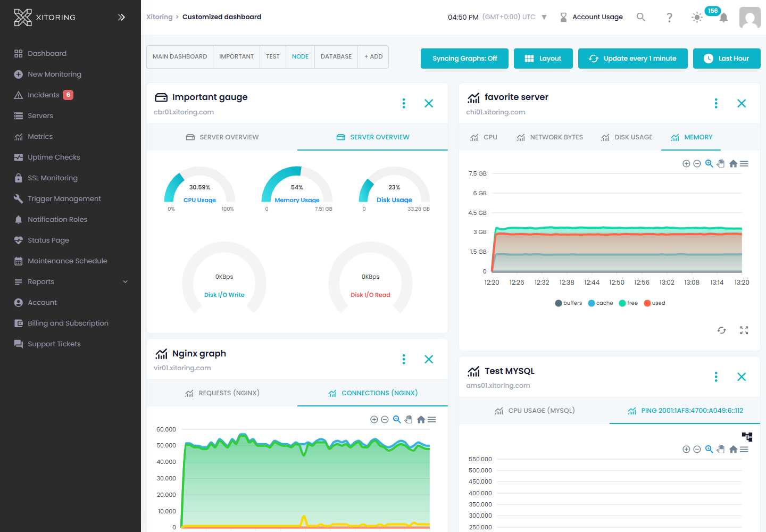Select the DATABASE dashboard tab
Viewport: 766px width, 532px height.
(336, 56)
